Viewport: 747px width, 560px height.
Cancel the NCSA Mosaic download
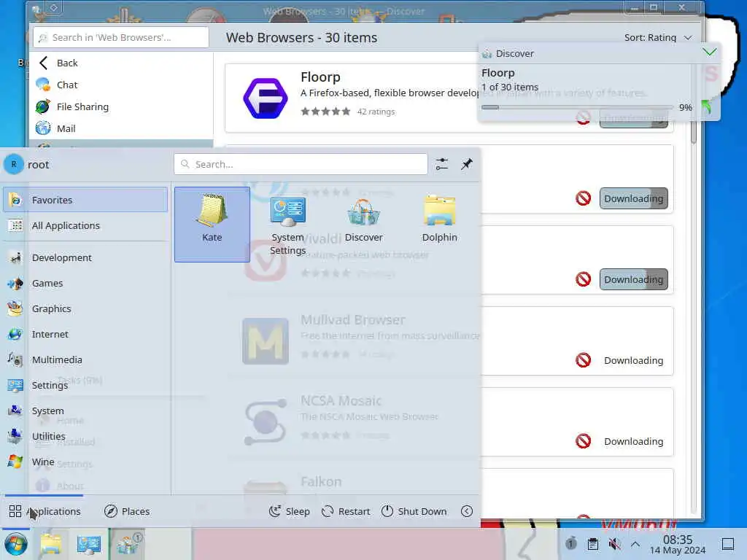point(583,441)
